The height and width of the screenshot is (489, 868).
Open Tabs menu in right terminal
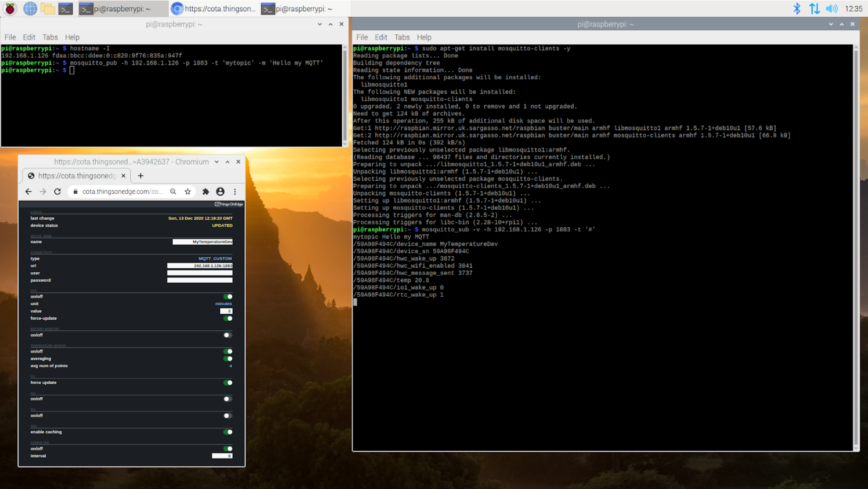coord(402,37)
